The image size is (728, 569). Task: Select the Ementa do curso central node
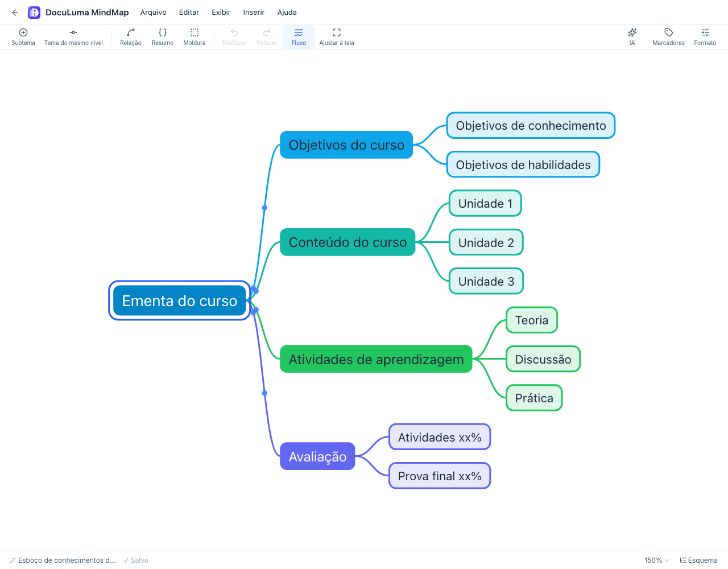pyautogui.click(x=180, y=300)
